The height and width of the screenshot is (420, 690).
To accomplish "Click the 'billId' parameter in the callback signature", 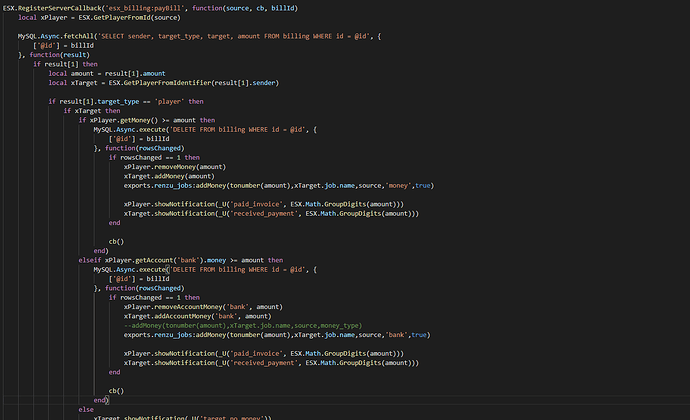I will [x=283, y=8].
